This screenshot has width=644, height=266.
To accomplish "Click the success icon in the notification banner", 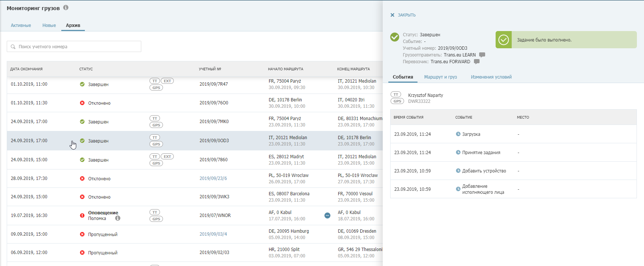I will click(x=504, y=40).
